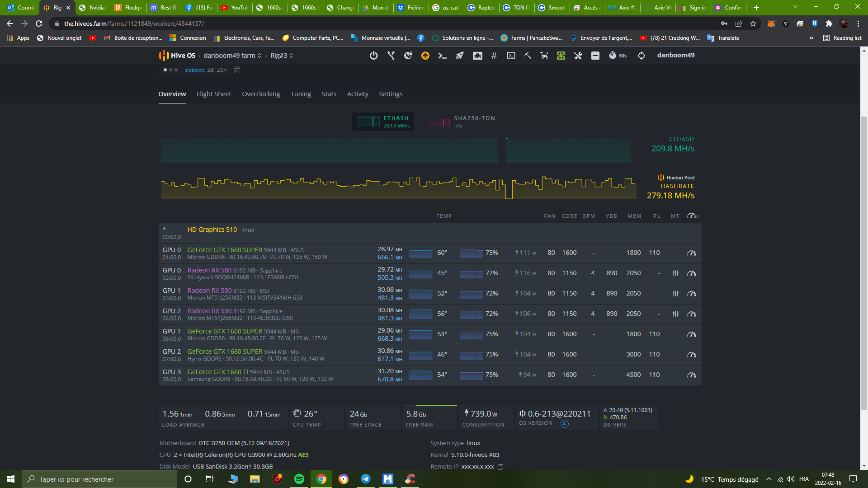The image size is (868, 488).
Task: Open Telegram from the taskbar
Action: [x=366, y=479]
